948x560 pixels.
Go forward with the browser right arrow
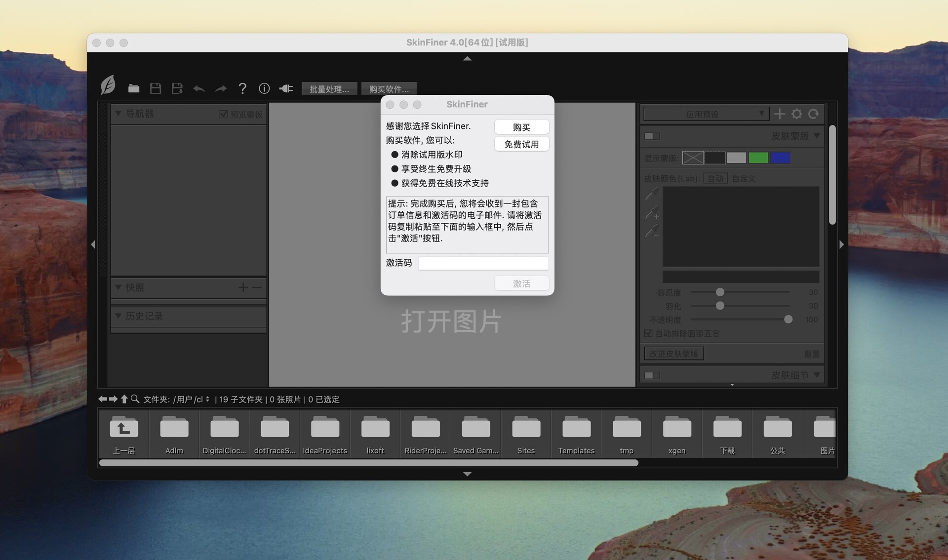pos(113,399)
